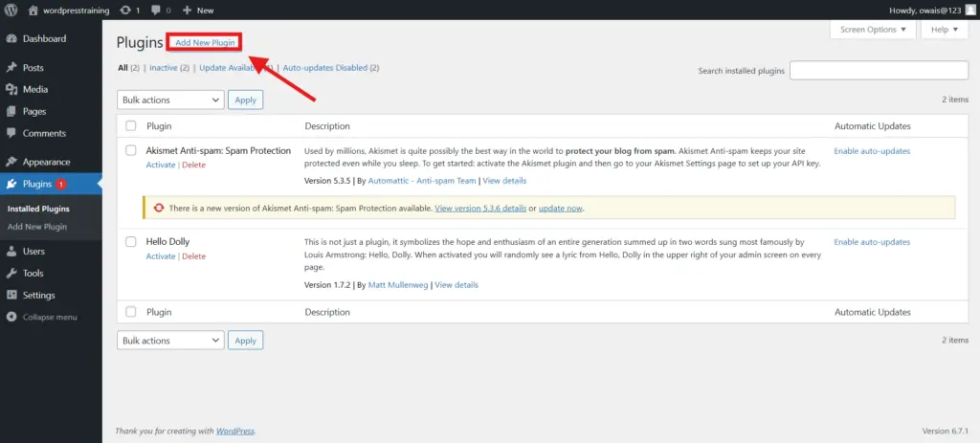Filter by Auto-updates Disabled (2)
Screen dimensions: 980x443
coord(331,68)
